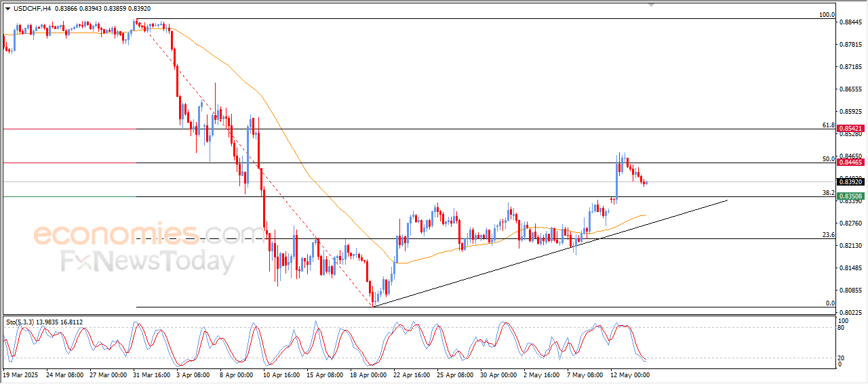Select the USDCHF,H4 symbol title

31,9
